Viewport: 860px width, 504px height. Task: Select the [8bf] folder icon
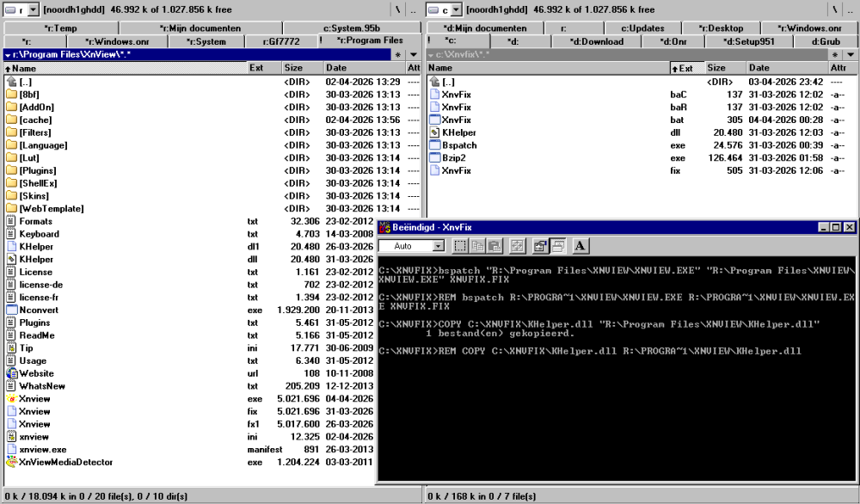coord(11,95)
